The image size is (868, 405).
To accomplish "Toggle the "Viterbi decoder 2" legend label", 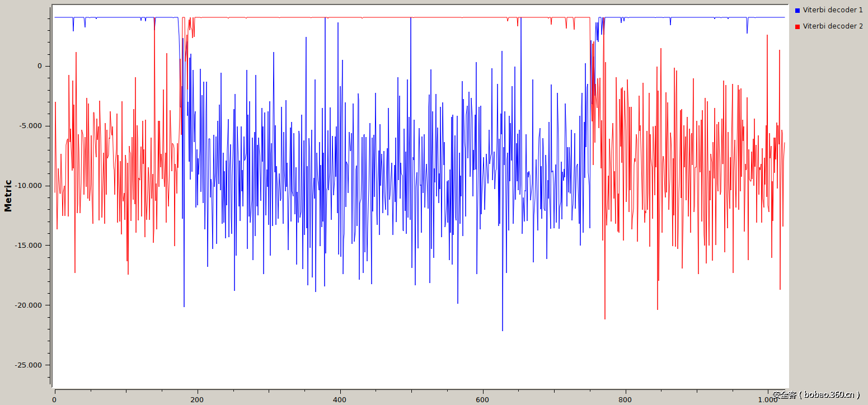I will coord(833,26).
